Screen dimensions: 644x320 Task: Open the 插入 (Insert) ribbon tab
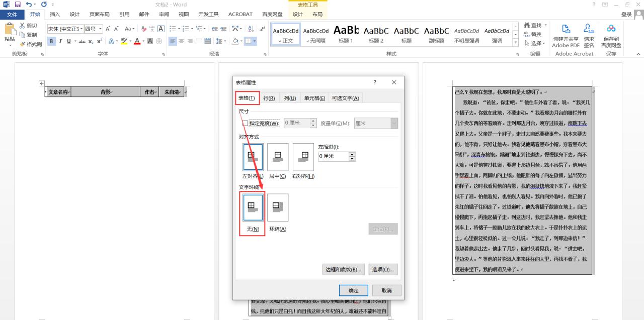[x=55, y=14]
